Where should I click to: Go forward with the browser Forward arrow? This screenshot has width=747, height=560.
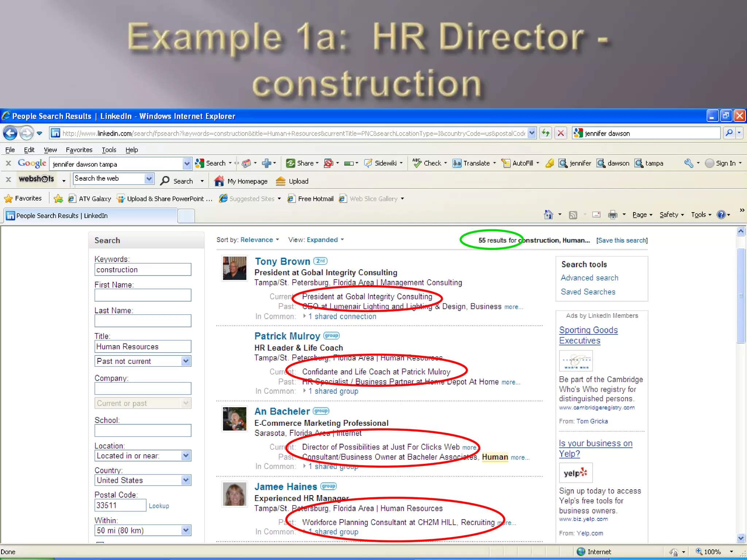pyautogui.click(x=26, y=133)
